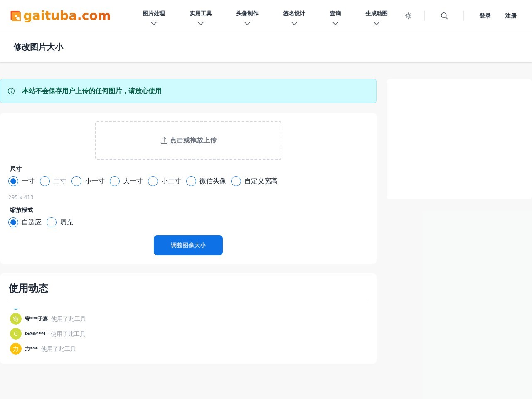Viewport: 532px width, 399px height.
Task: Click the 尺寸 label
Action: point(16,169)
